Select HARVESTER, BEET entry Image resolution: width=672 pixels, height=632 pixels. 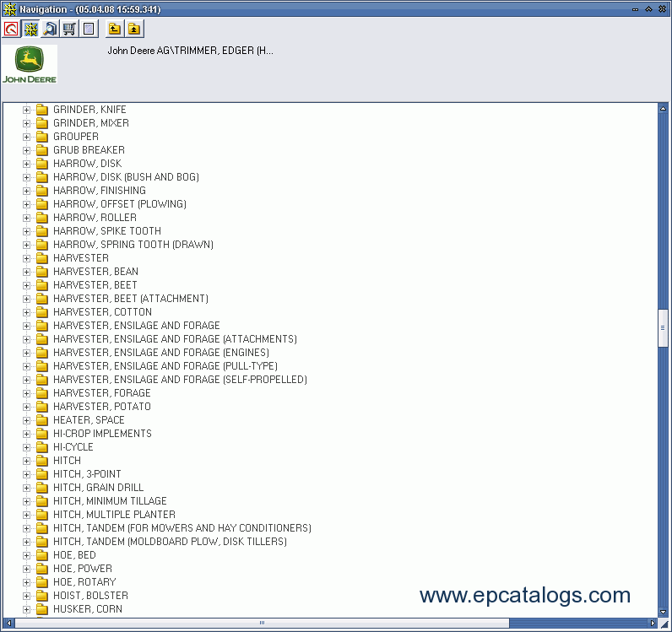coord(95,285)
